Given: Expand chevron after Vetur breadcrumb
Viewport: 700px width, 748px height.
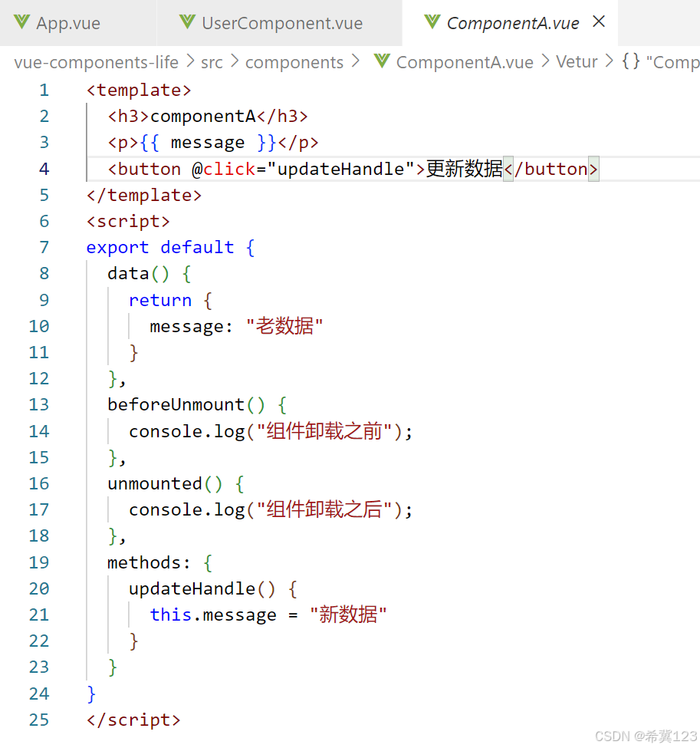Looking at the screenshot, I should pos(609,61).
